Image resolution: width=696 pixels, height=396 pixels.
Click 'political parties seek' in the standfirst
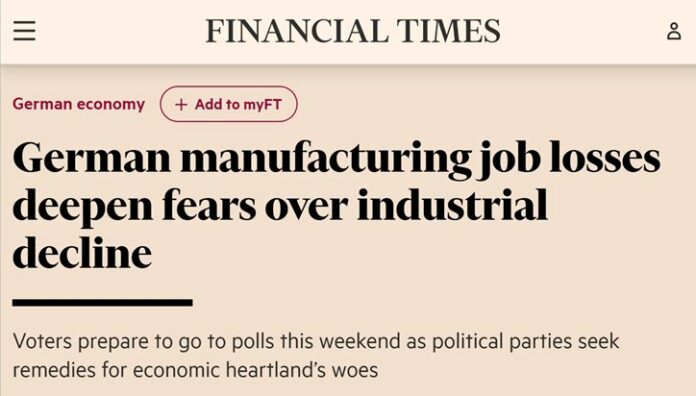click(525, 341)
